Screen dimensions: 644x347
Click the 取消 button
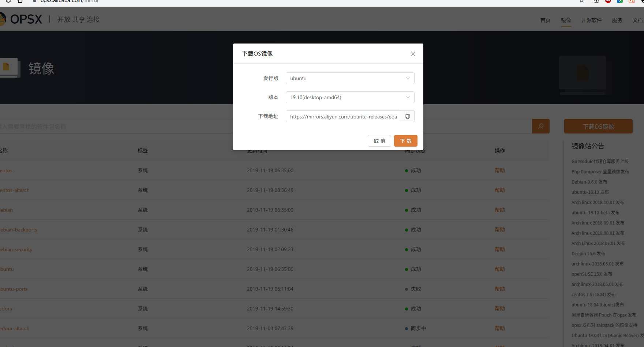coord(379,141)
